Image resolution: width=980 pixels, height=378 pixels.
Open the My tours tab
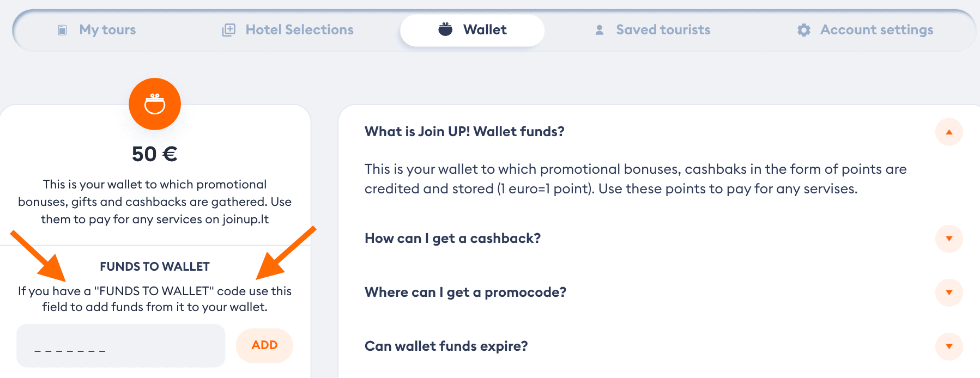97,30
